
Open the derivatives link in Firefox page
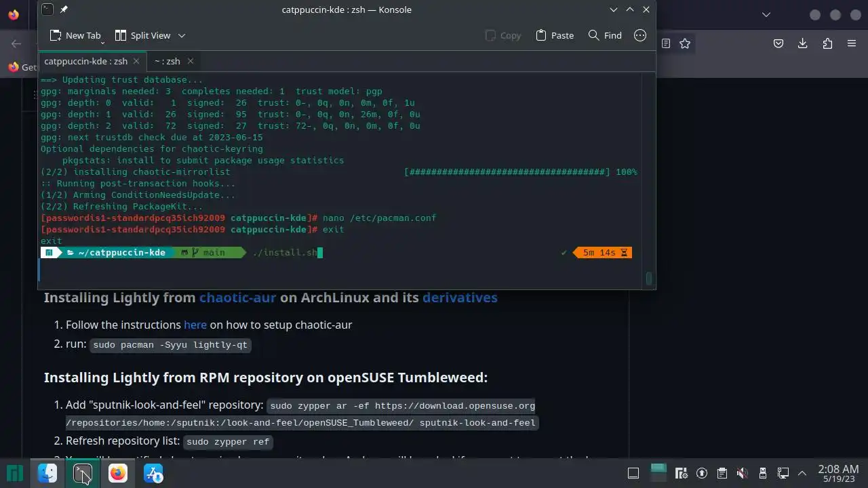[460, 298]
